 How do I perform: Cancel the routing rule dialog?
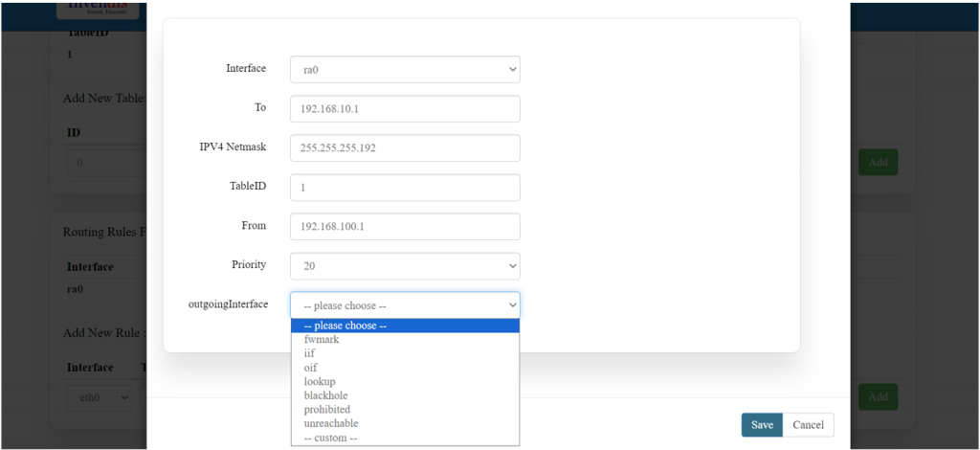808,425
